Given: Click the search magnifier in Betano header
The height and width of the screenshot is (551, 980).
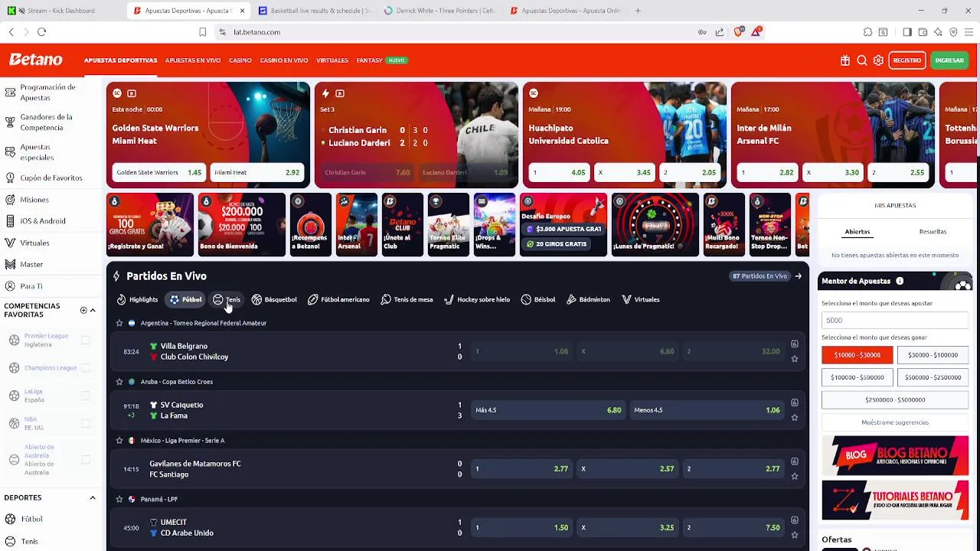Looking at the screenshot, I should (862, 60).
